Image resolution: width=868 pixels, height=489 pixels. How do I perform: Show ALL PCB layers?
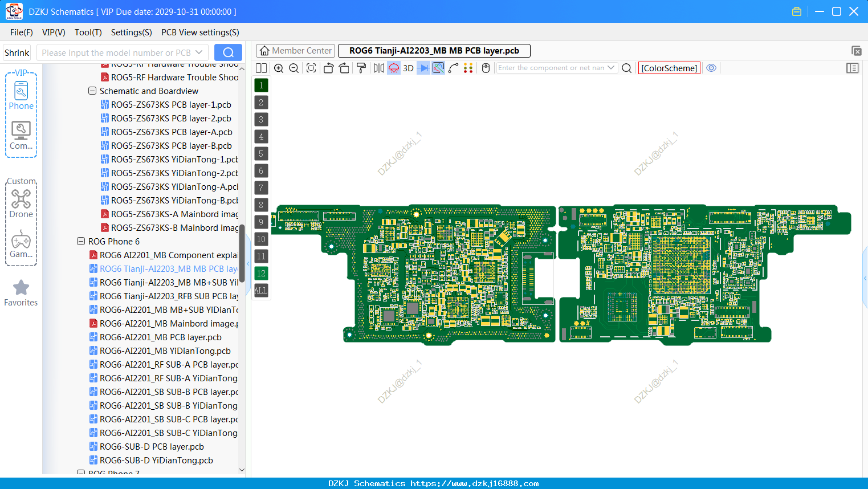click(261, 291)
